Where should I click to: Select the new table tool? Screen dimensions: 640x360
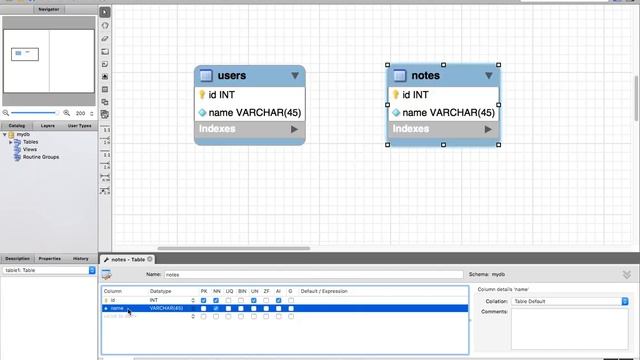pyautogui.click(x=105, y=89)
